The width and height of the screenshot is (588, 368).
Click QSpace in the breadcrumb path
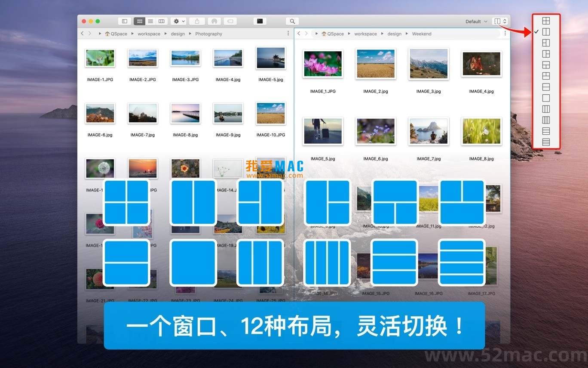pos(116,34)
